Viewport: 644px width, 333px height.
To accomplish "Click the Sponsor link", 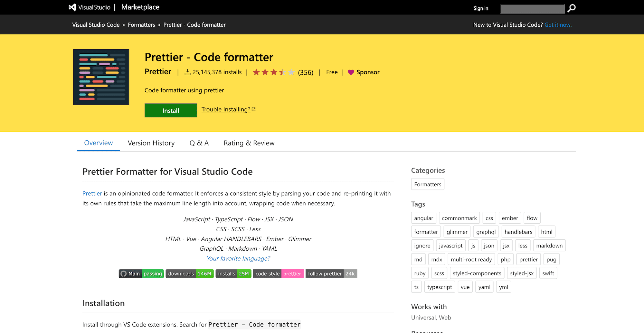I will (x=368, y=72).
